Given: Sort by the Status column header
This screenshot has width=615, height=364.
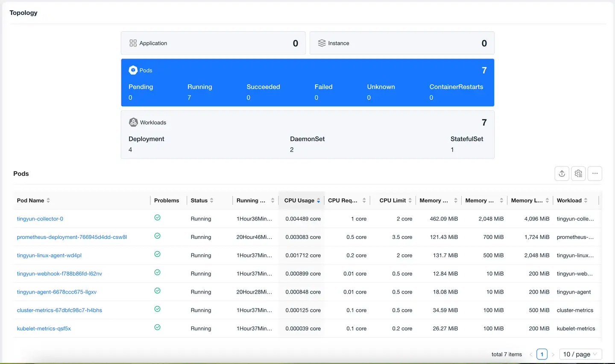Looking at the screenshot, I should (x=211, y=201).
